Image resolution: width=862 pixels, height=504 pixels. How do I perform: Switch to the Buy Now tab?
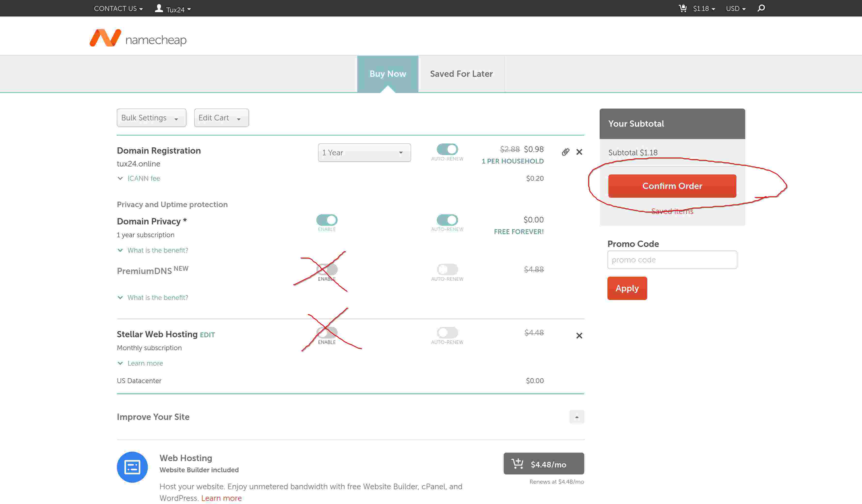tap(388, 74)
